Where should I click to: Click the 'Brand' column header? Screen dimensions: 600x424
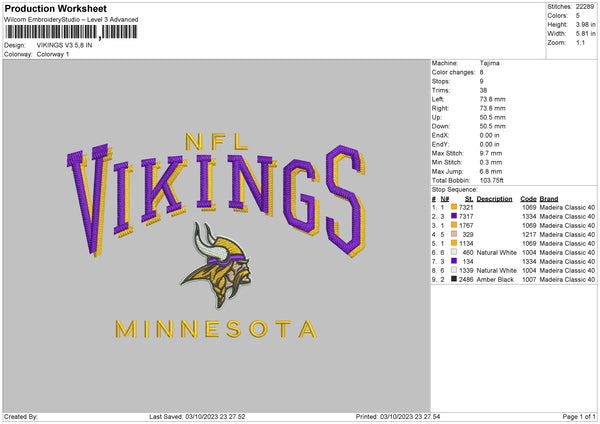[549, 199]
